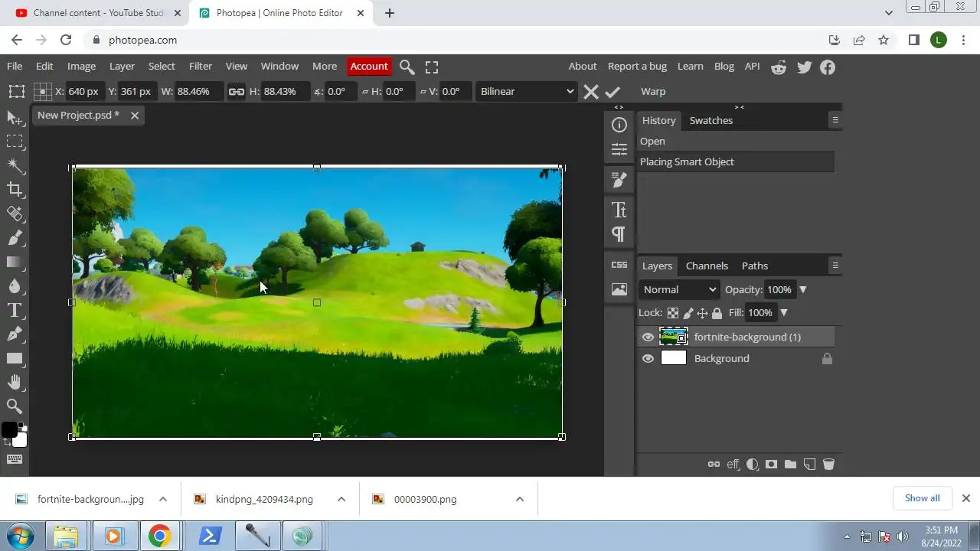Create a new folder in Layers

[x=791, y=465]
